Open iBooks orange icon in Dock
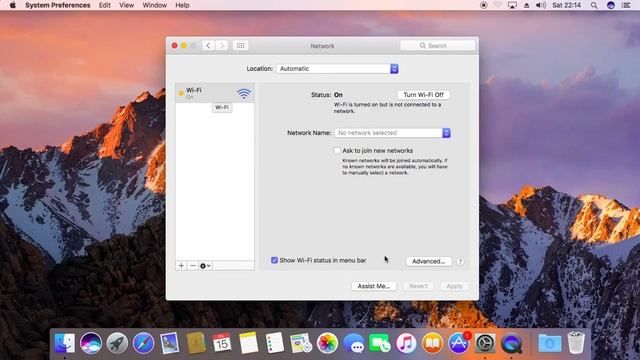 click(432, 343)
